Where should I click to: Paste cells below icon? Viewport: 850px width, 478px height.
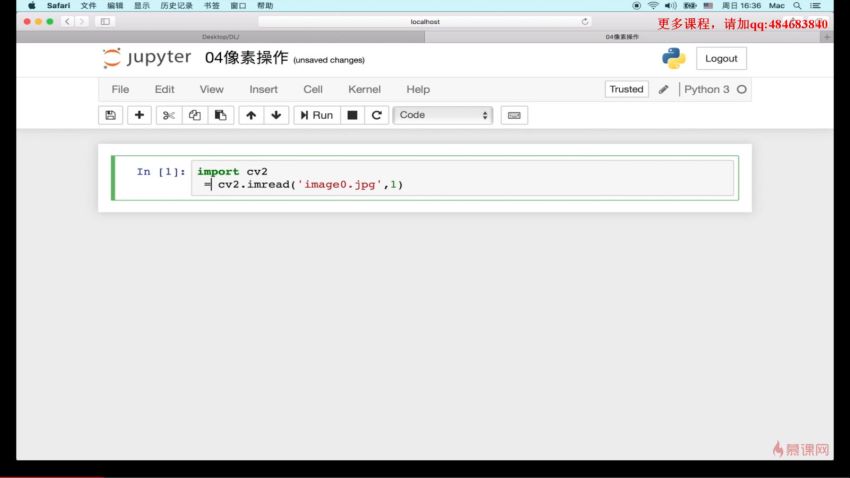[221, 115]
